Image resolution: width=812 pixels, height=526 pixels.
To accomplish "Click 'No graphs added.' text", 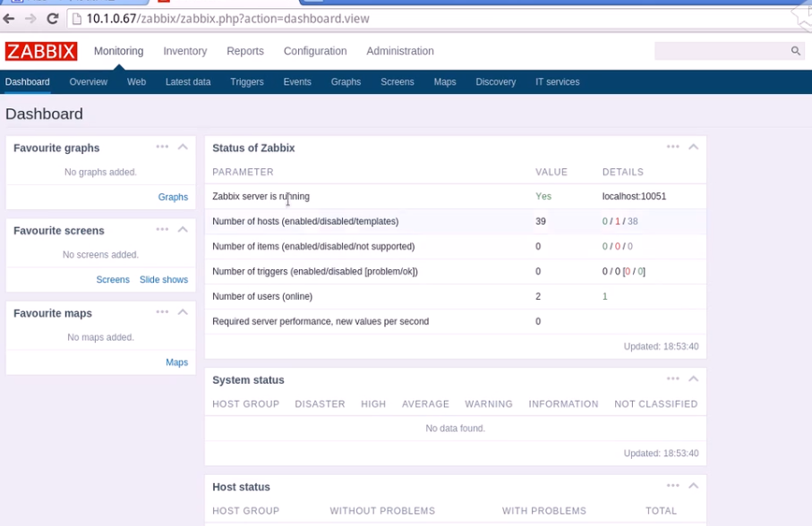I will pyautogui.click(x=100, y=173).
